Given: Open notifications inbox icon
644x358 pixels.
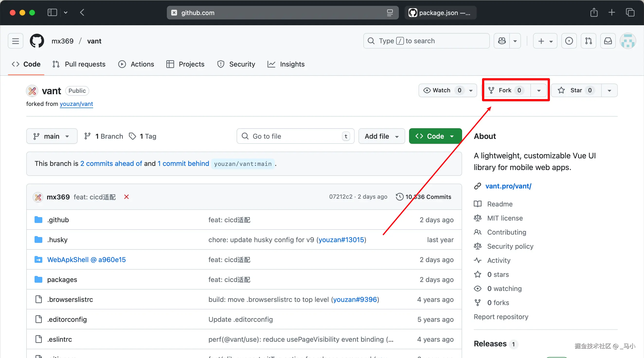Looking at the screenshot, I should [x=608, y=41].
